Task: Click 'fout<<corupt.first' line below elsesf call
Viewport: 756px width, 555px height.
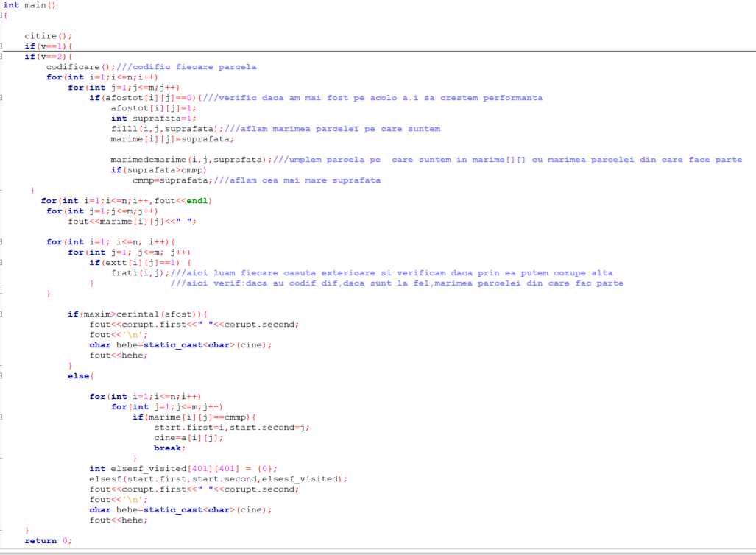Action: [194, 489]
